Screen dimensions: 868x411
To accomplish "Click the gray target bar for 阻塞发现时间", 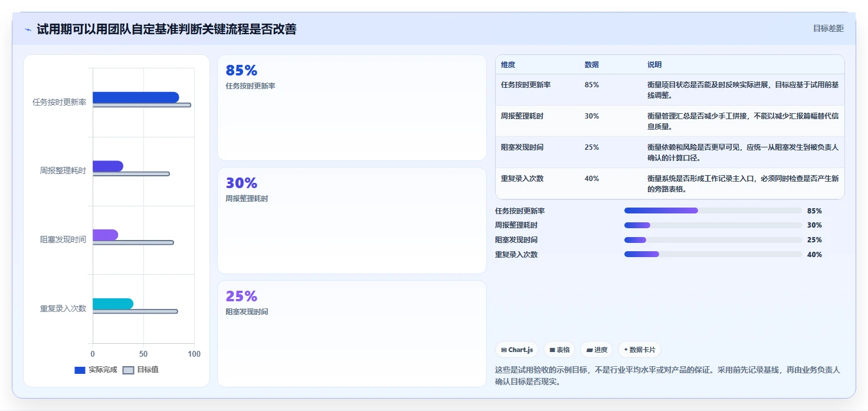I will tap(133, 242).
